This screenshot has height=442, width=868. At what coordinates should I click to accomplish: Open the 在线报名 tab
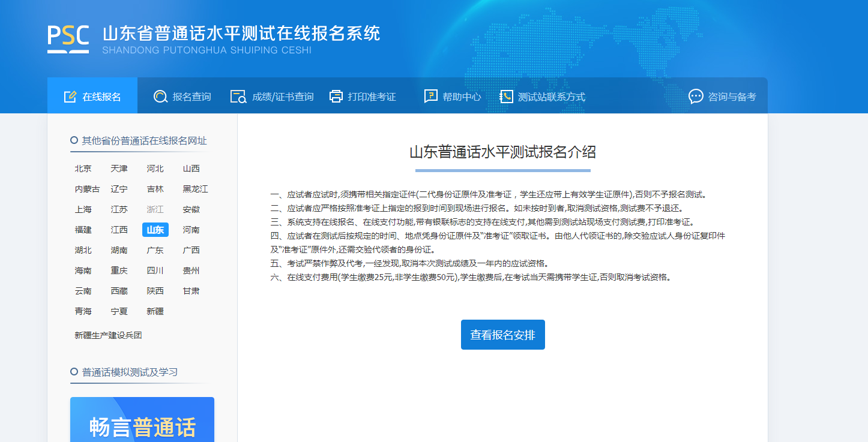click(x=92, y=95)
